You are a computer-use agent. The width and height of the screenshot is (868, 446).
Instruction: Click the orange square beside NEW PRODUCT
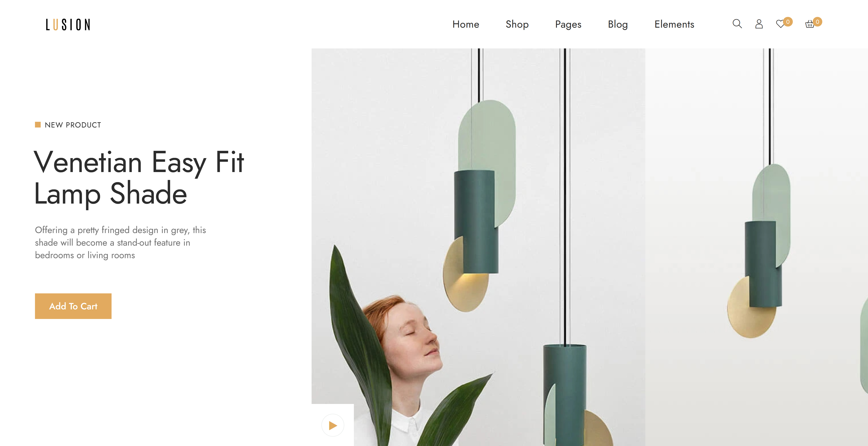click(x=38, y=125)
